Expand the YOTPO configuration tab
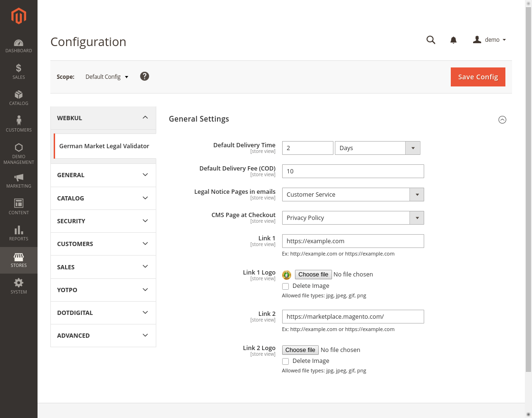Screen dimensions: 532x418 [103, 290]
